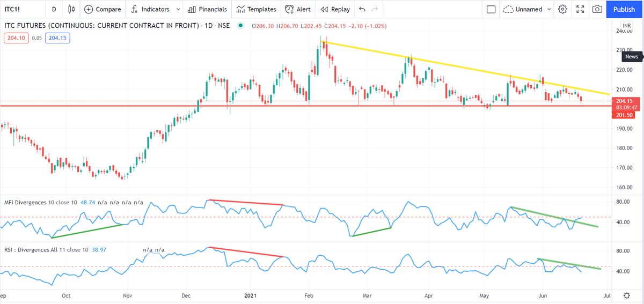Click the current price 204.15 axis label
The image size is (644, 304).
point(625,101)
